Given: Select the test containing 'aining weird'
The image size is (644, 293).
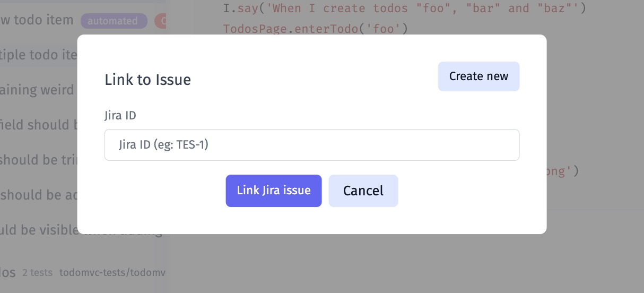Looking at the screenshot, I should (x=37, y=90).
